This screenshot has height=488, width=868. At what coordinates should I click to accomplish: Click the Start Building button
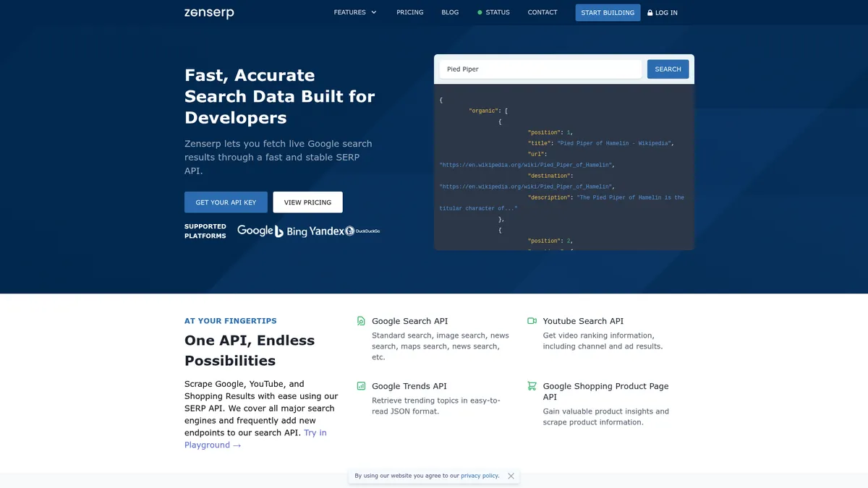(x=608, y=12)
